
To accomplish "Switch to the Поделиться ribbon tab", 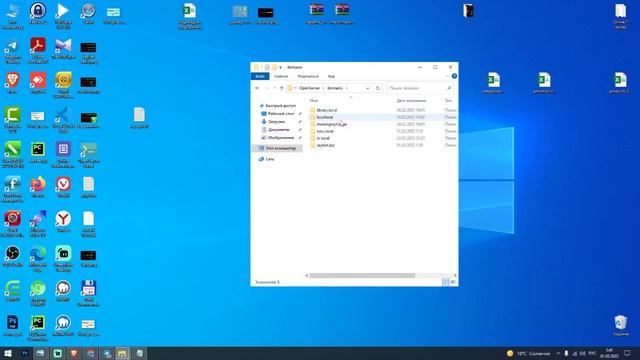I will point(308,76).
